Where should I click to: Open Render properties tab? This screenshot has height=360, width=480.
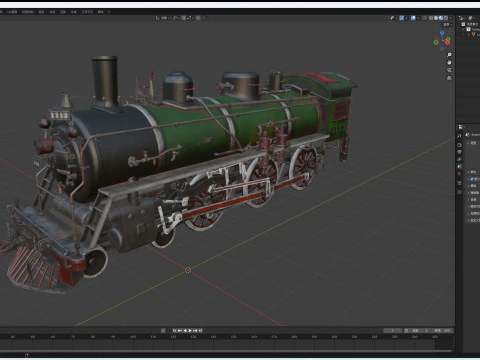pos(460,145)
